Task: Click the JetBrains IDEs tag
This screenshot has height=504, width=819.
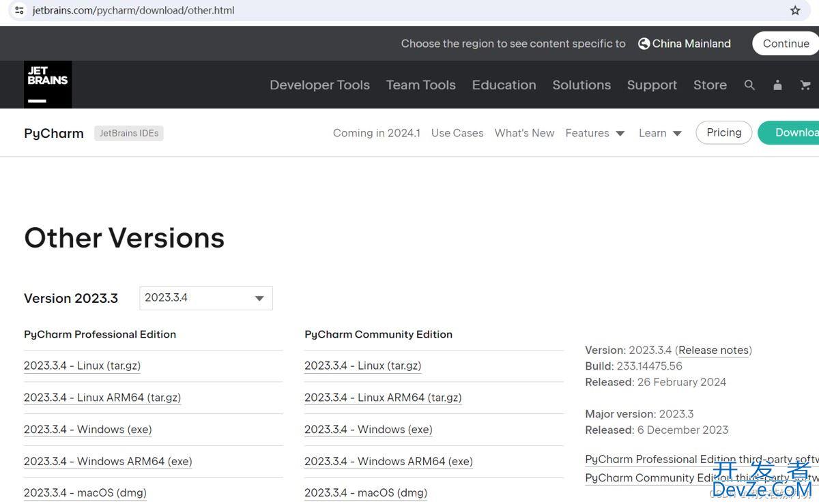Action: tap(129, 134)
